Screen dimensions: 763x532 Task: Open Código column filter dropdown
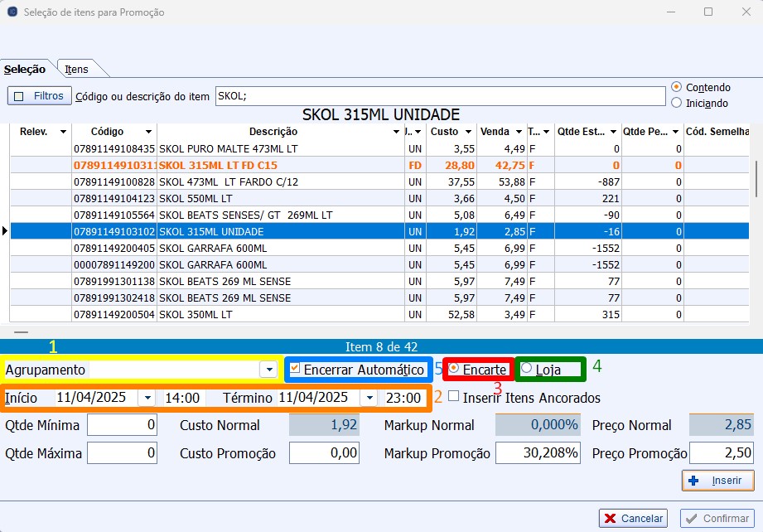click(148, 132)
